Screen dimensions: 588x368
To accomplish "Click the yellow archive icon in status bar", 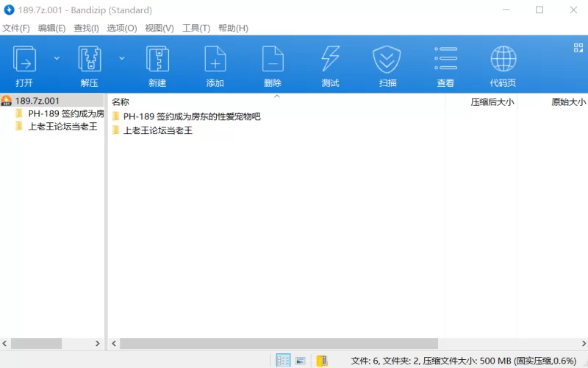I will pos(322,361).
